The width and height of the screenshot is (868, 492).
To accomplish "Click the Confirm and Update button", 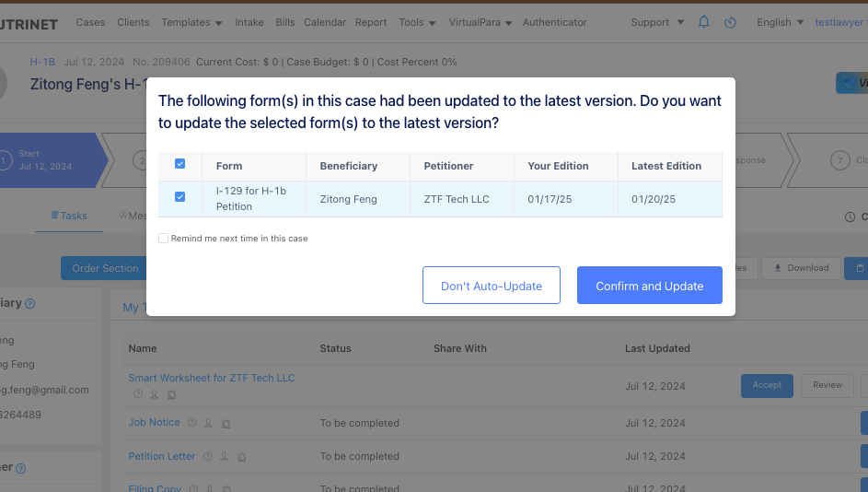I will [x=649, y=286].
